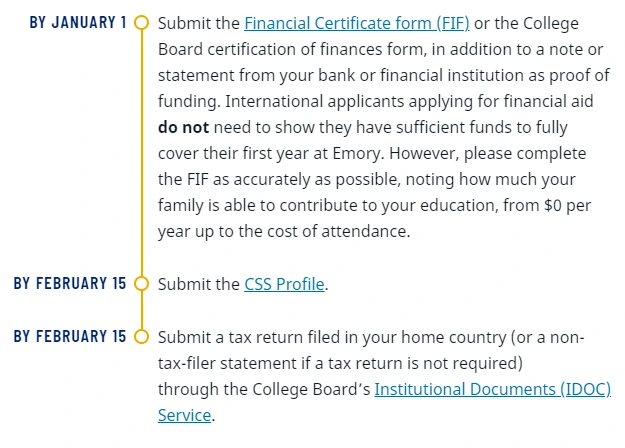Click the yellow vertical timeline line
The height and width of the screenshot is (448, 625).
(x=141, y=150)
